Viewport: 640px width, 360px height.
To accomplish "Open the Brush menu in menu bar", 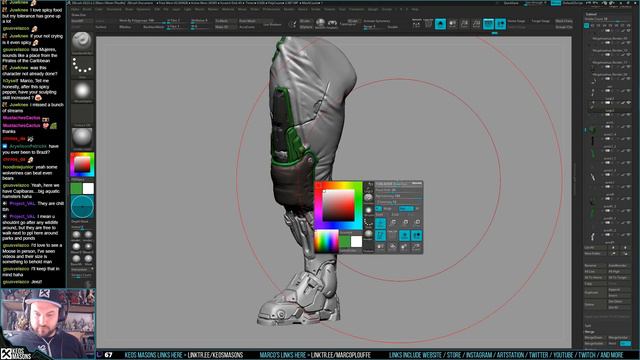I will click(87, 9).
